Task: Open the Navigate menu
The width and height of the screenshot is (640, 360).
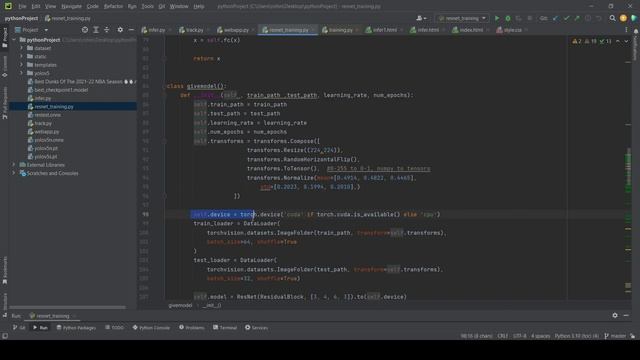Action: click(71, 7)
